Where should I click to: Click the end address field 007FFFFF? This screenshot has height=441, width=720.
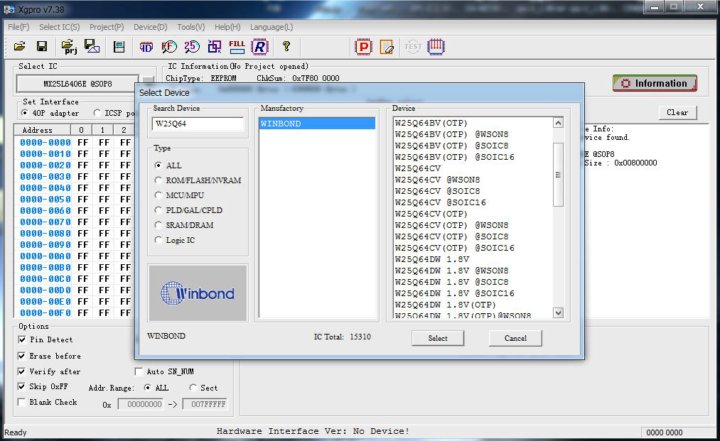pos(205,404)
